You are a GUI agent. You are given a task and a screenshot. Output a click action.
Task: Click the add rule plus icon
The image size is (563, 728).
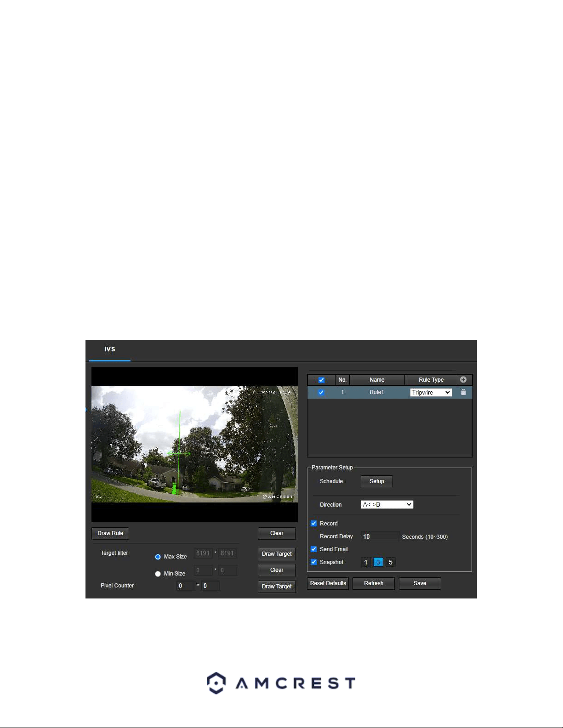click(x=463, y=380)
